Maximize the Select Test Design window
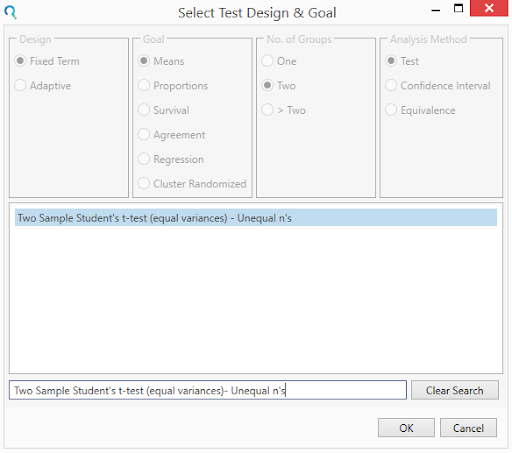The width and height of the screenshot is (512, 453). pos(459,8)
